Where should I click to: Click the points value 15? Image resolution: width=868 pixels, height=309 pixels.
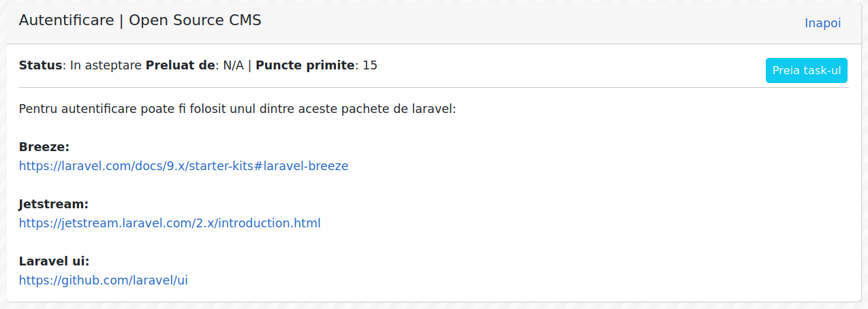[370, 65]
